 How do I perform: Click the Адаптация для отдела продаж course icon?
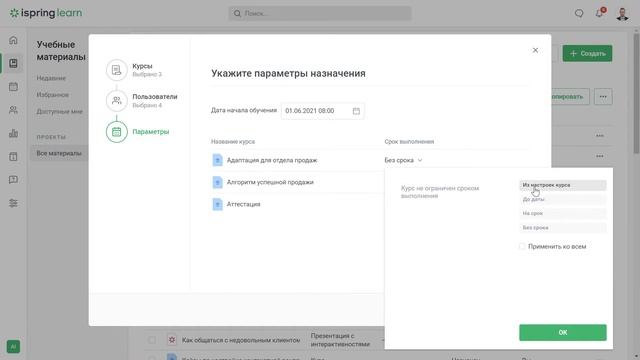217,160
